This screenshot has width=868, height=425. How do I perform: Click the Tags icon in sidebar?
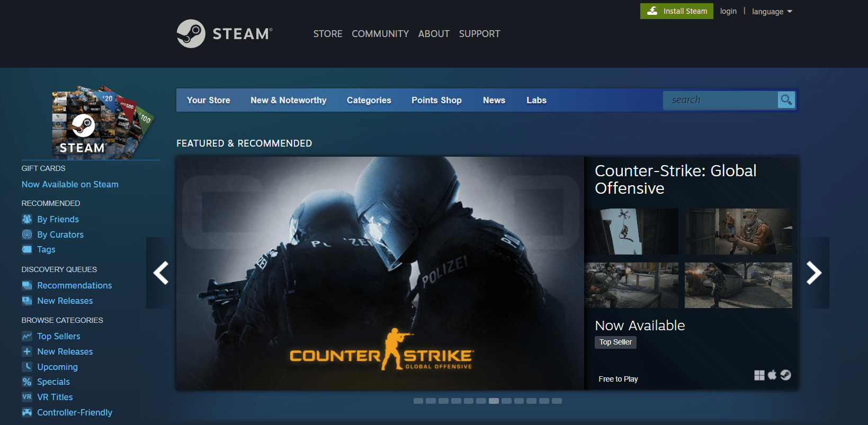point(27,249)
